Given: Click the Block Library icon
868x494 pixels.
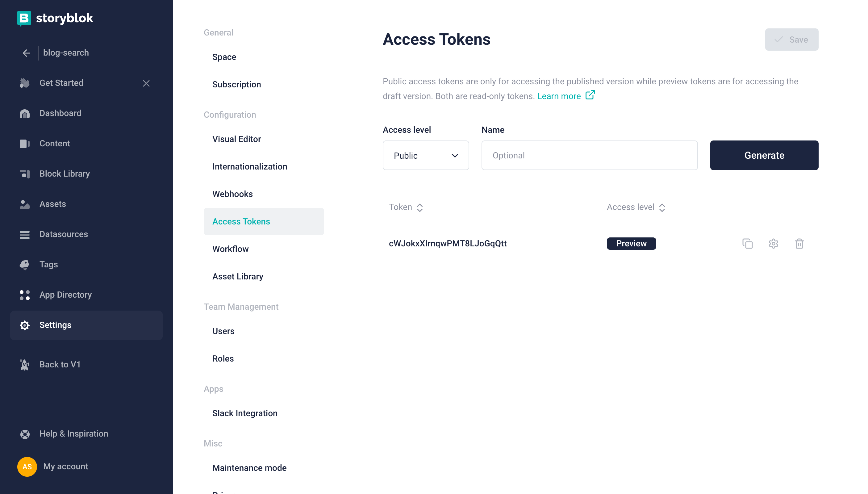Looking at the screenshot, I should coord(25,174).
